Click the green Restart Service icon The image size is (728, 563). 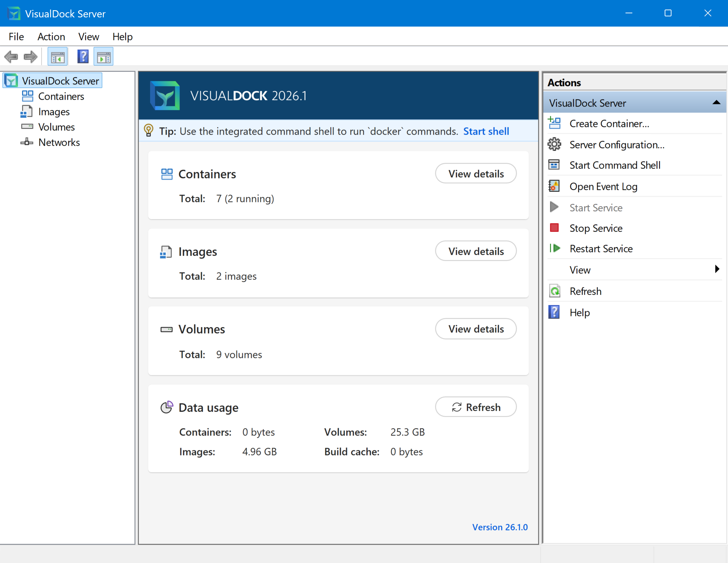pyautogui.click(x=554, y=248)
